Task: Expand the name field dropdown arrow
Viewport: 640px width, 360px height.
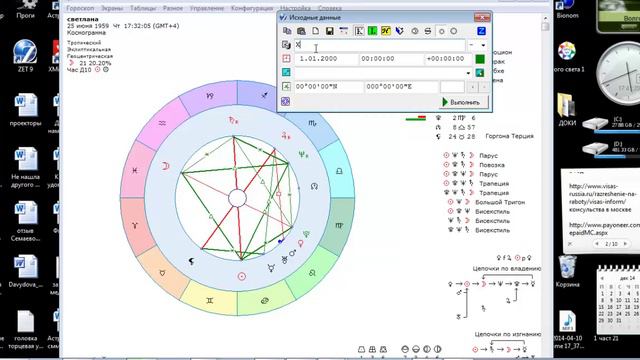Action: (x=483, y=45)
